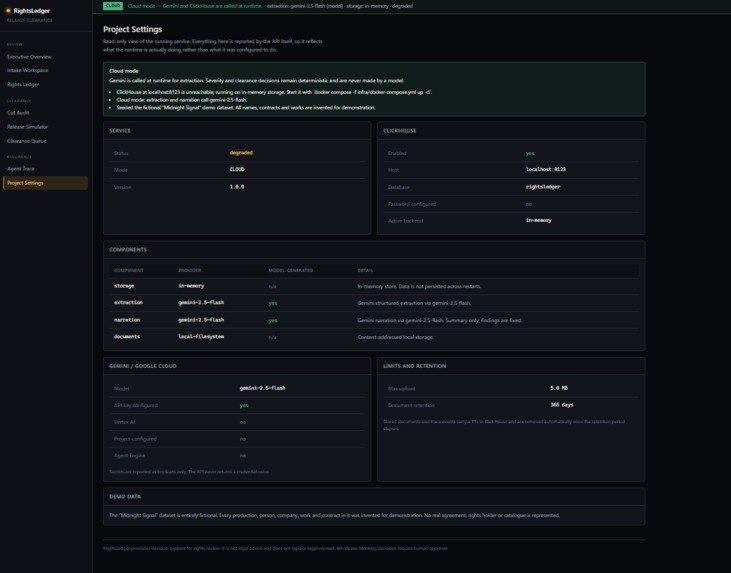Click the database value rightsledger
Screen dimensions: 731x573
coord(543,187)
